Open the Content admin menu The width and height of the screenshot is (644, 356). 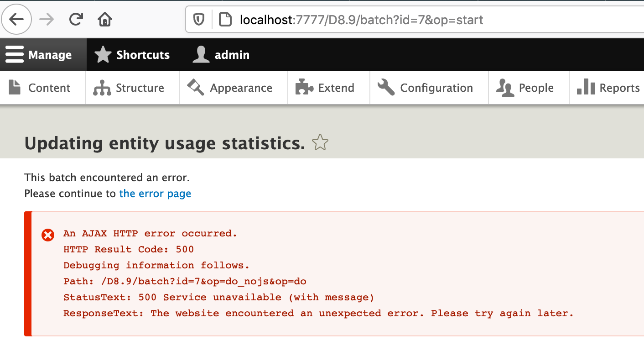[x=40, y=88]
